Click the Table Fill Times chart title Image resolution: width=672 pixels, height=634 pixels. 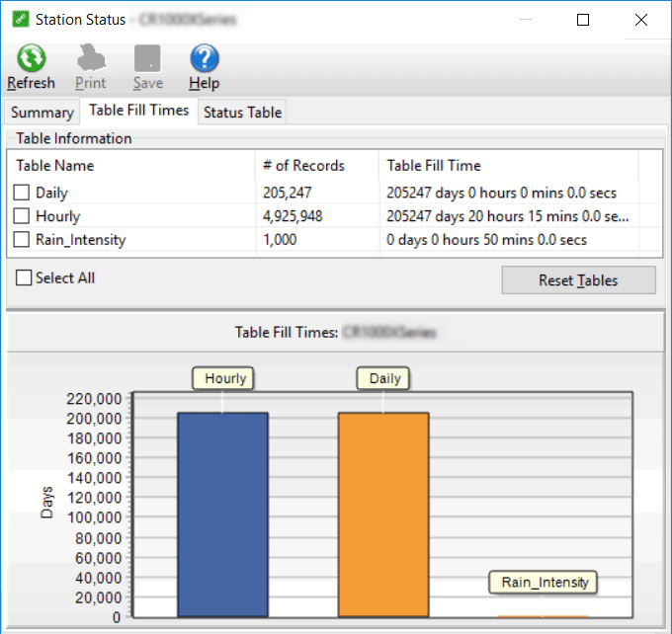pyautogui.click(x=335, y=333)
